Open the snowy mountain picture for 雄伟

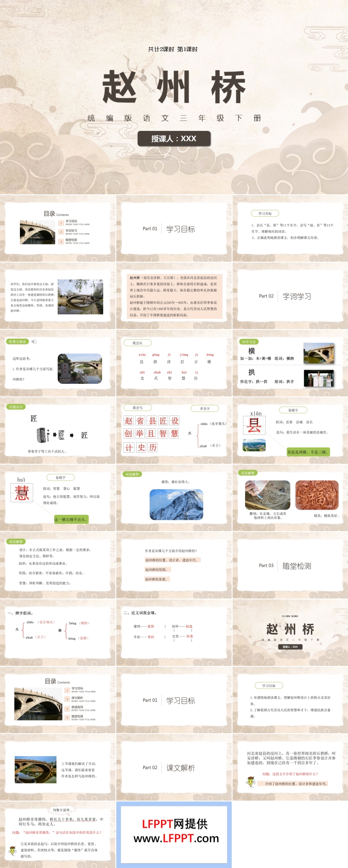pos(176,504)
